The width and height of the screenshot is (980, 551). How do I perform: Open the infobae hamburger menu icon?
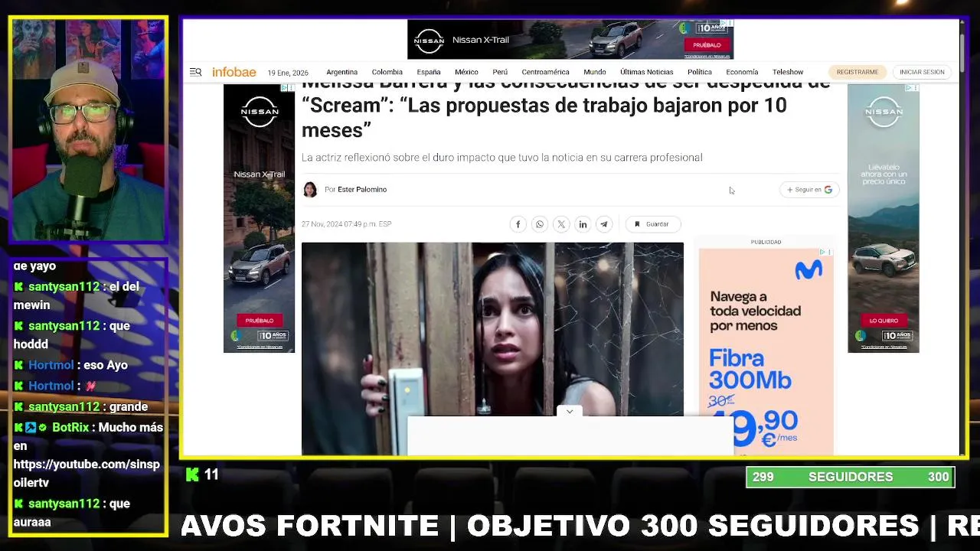[195, 72]
